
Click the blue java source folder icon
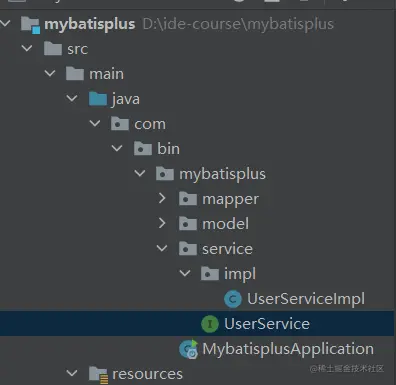pos(98,99)
